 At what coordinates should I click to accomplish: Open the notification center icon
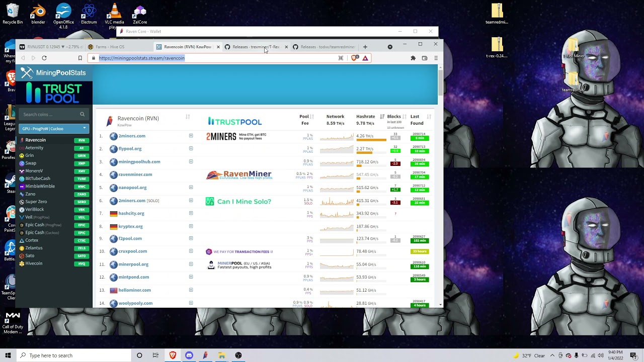(632, 355)
